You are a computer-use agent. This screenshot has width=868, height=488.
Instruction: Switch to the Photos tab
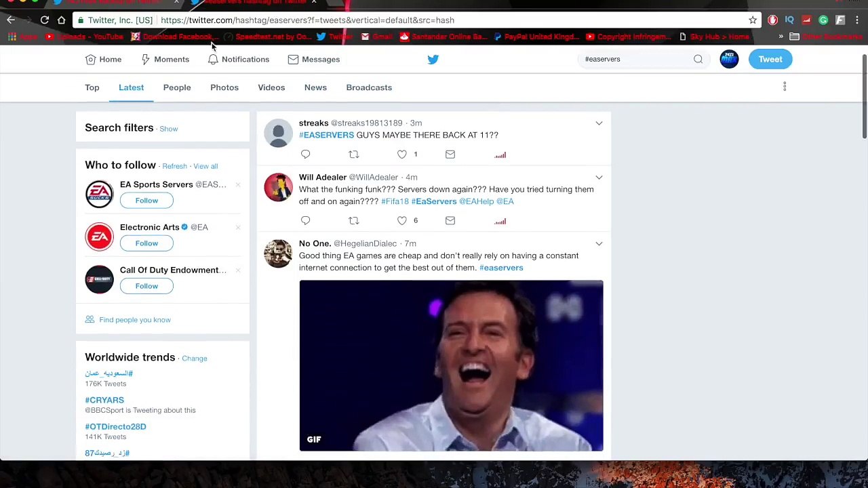[224, 87]
